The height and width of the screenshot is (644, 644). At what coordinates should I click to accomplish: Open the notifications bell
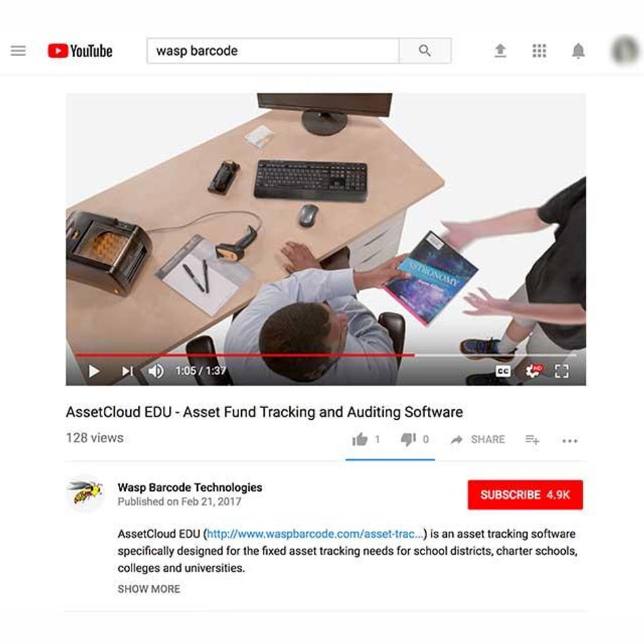pyautogui.click(x=578, y=51)
